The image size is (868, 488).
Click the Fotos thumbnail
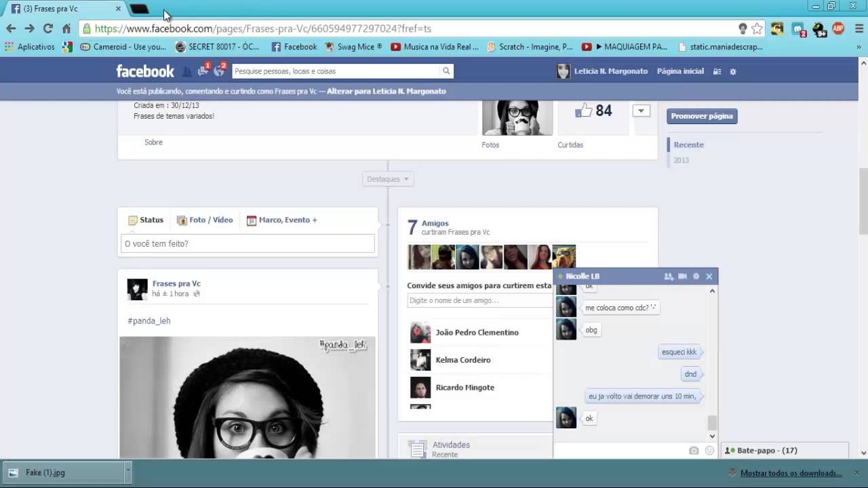(517, 118)
